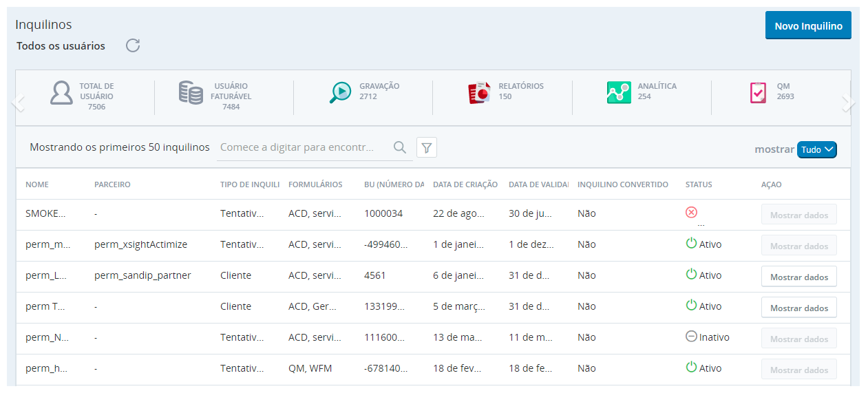The height and width of the screenshot is (413, 868).
Task: Sort by BU (NÚMERO DA column header
Action: tap(394, 184)
